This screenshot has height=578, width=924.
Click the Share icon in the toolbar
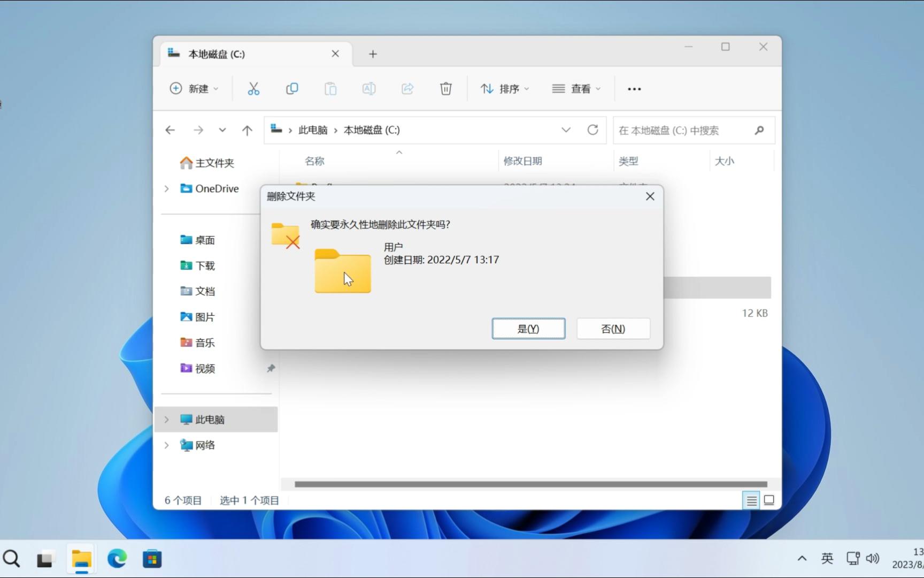tap(407, 88)
